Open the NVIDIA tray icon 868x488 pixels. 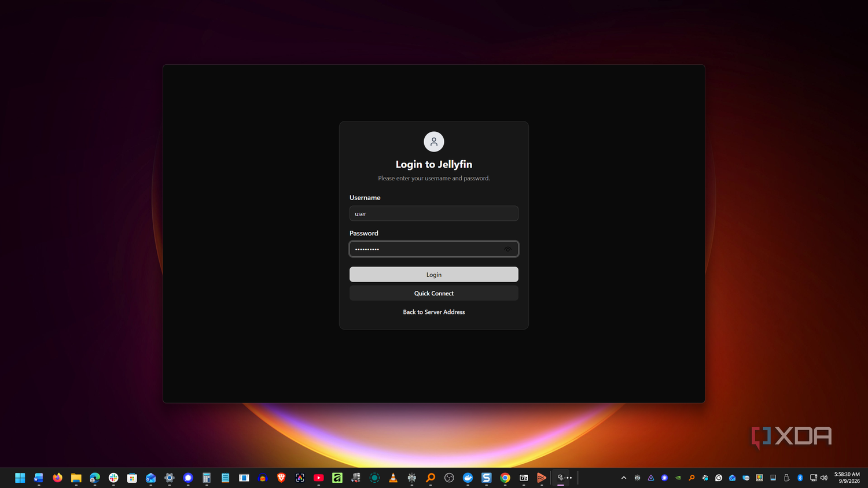tap(678, 478)
